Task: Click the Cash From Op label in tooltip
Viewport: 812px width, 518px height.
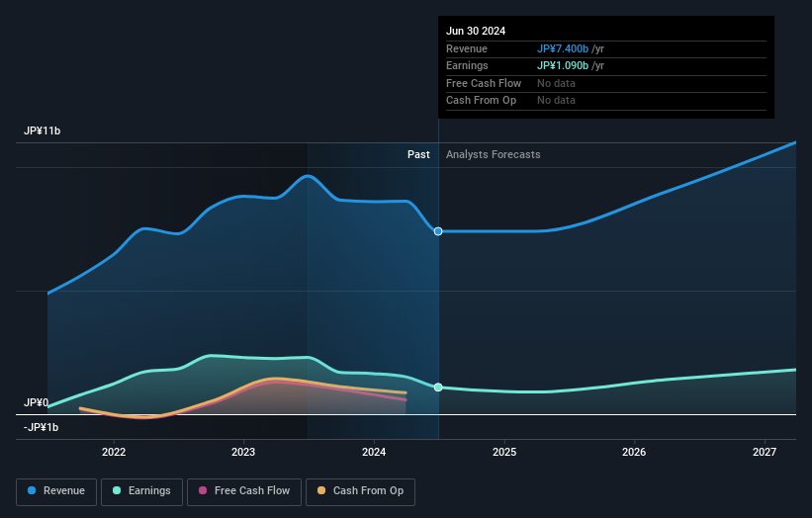Action: coord(481,101)
